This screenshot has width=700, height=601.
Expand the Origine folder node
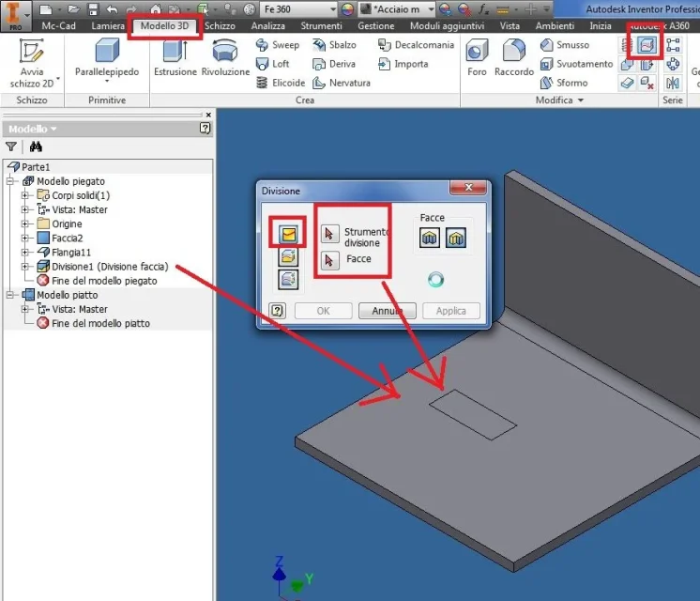[25, 223]
